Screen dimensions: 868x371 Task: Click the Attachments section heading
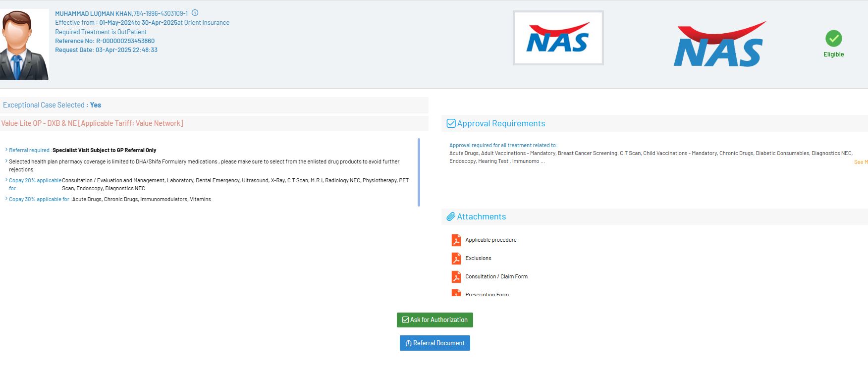pos(481,216)
